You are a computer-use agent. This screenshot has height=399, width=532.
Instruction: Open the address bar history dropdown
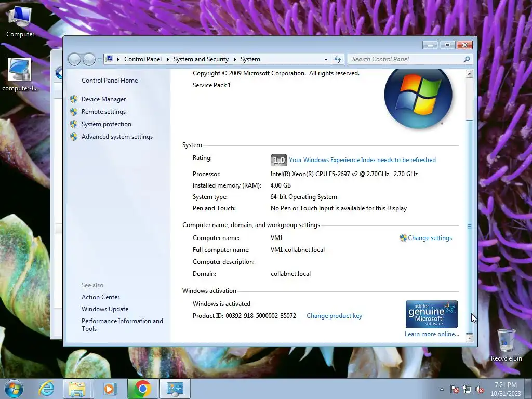(x=326, y=59)
